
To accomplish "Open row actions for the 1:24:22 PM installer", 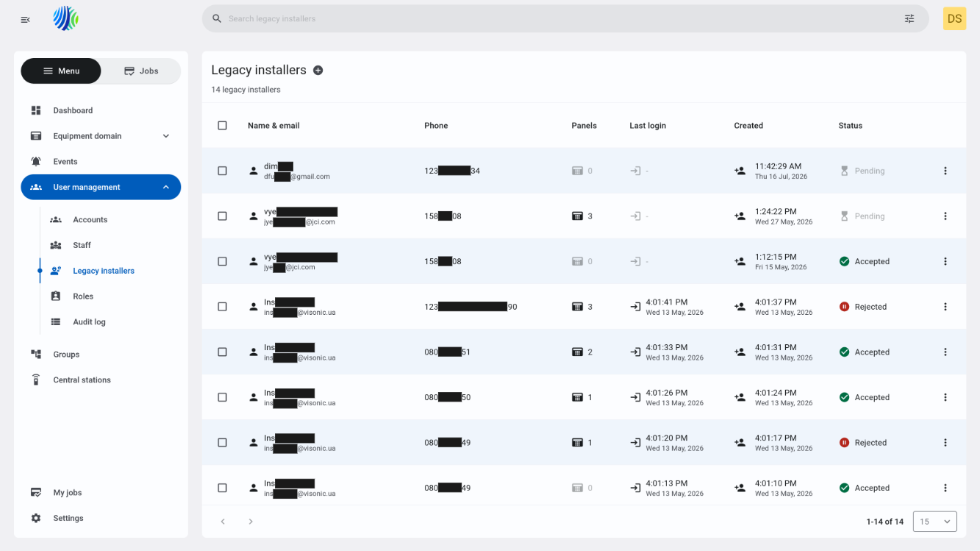I will pyautogui.click(x=945, y=216).
